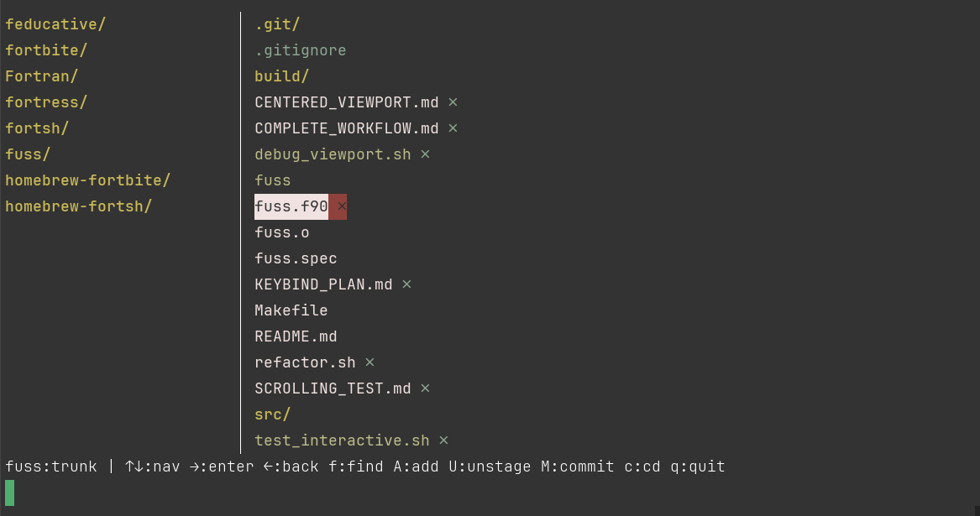Open the homebrew-fortbite/ folder
Image resolution: width=980 pixels, height=516 pixels.
[x=87, y=180]
